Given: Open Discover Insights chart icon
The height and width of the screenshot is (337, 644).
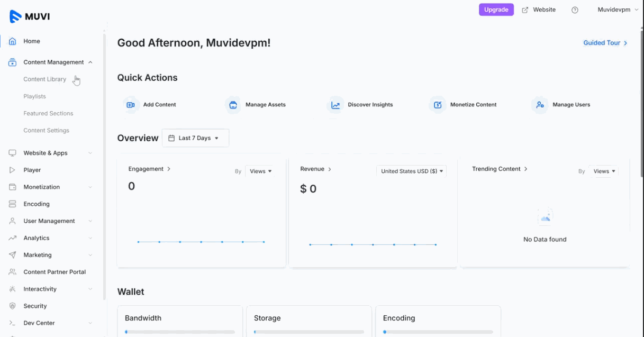Looking at the screenshot, I should tap(335, 105).
